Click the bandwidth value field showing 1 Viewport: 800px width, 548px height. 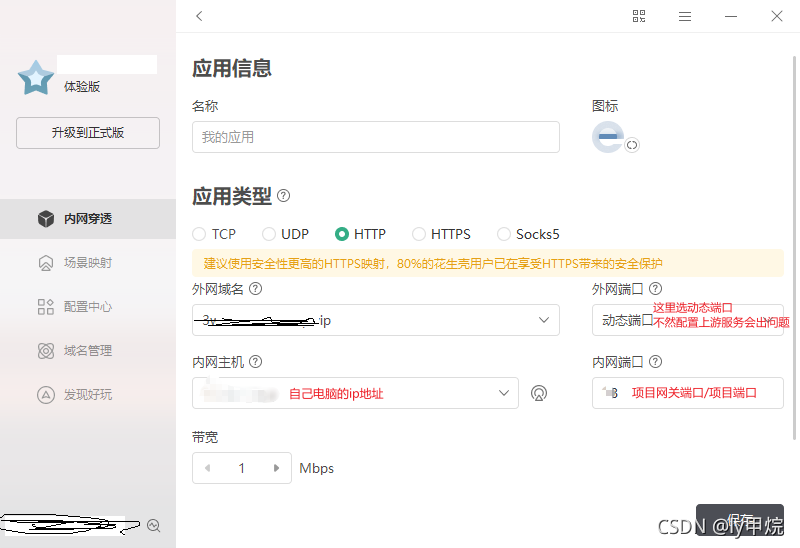coord(242,468)
